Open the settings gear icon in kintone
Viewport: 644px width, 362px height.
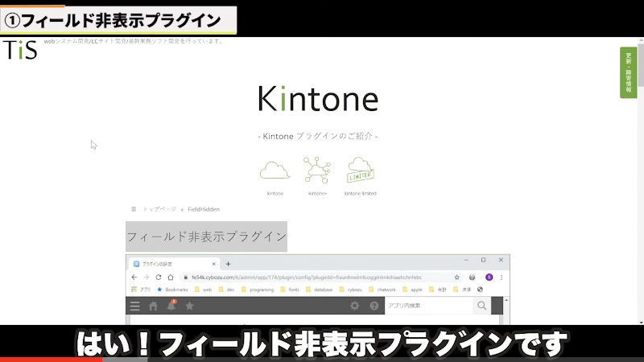(x=354, y=306)
